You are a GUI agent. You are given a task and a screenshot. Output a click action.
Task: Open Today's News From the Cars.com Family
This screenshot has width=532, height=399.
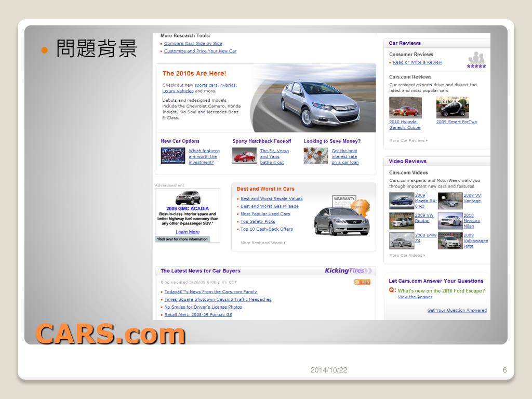click(210, 292)
